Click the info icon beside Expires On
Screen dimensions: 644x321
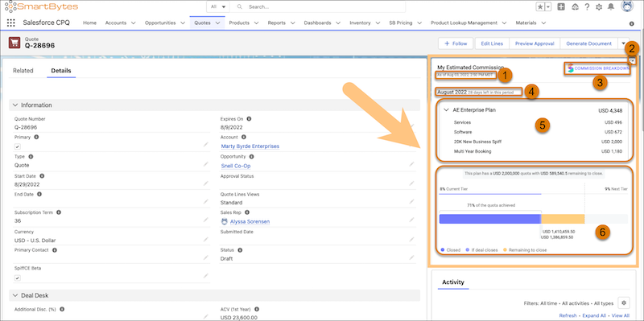click(x=249, y=119)
